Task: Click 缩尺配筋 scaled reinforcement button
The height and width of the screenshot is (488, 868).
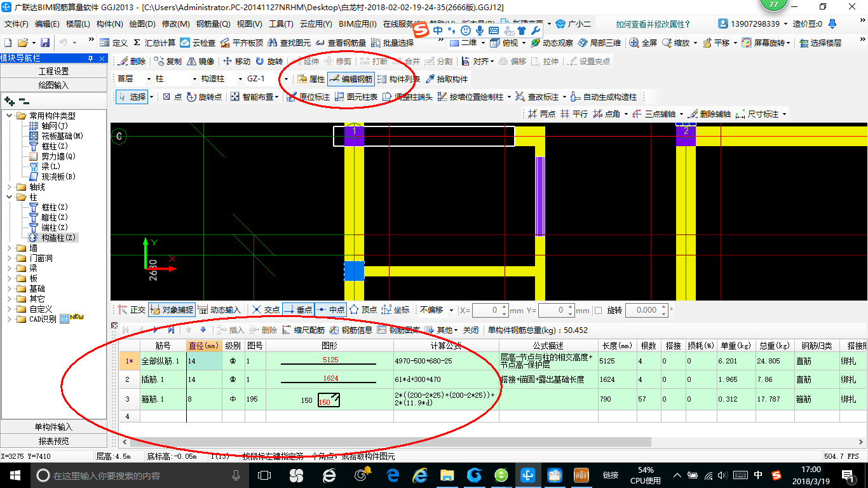Action: point(302,330)
